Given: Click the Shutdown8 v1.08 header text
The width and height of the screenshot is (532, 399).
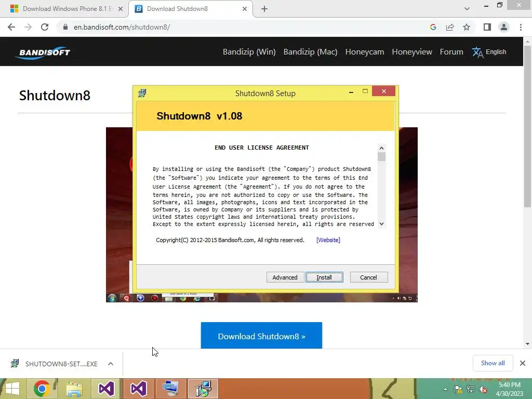Looking at the screenshot, I should [199, 116].
